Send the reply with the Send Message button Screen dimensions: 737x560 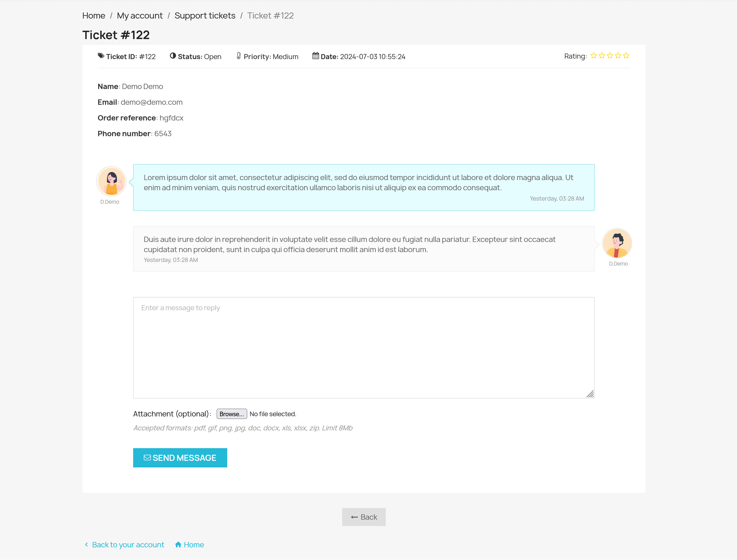(x=180, y=458)
